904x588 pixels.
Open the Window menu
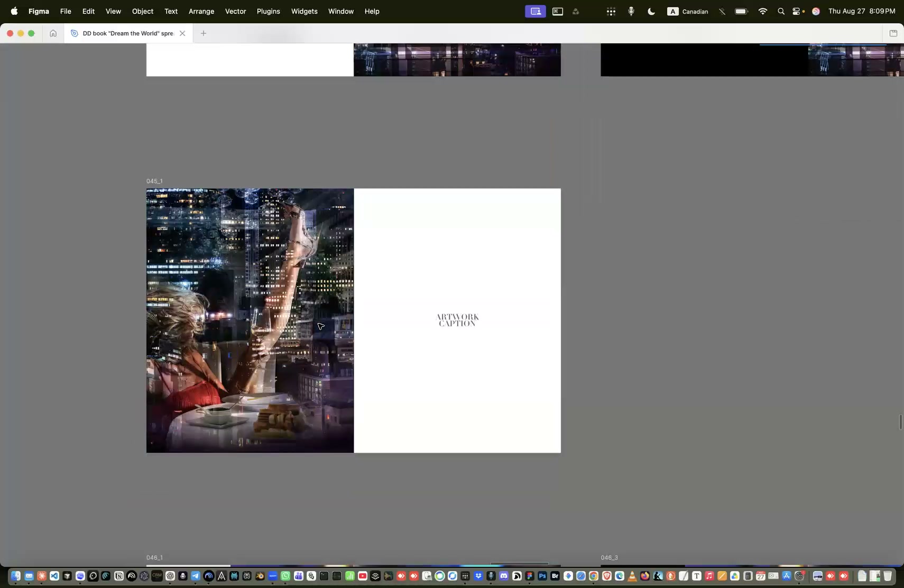pyautogui.click(x=341, y=11)
